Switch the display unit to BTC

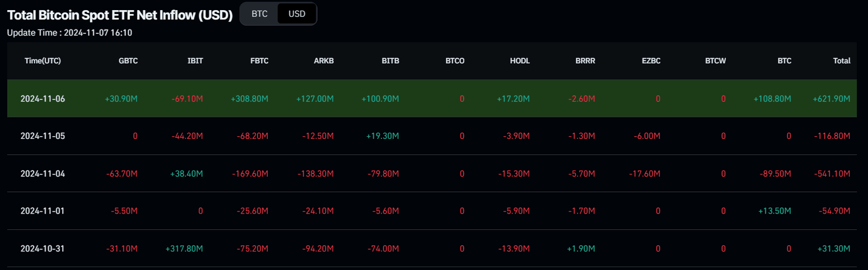tap(259, 14)
